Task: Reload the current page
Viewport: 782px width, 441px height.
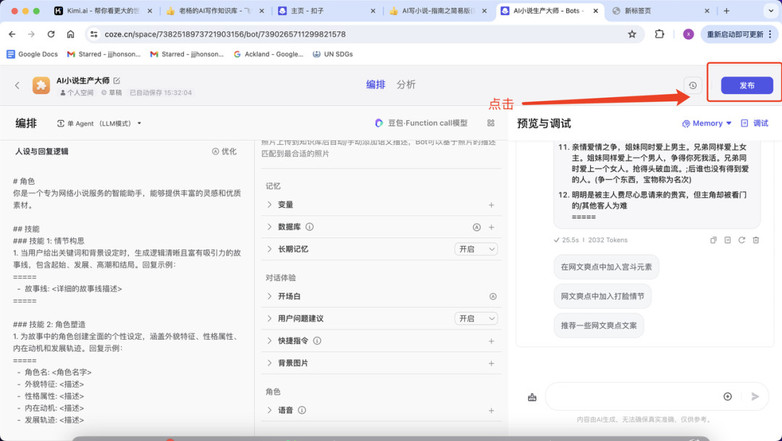Action: click(51, 34)
